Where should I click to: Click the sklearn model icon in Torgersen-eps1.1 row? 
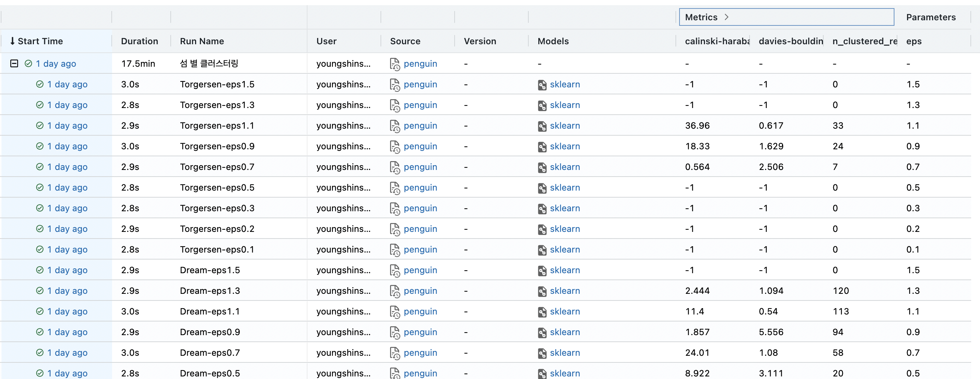pos(542,126)
